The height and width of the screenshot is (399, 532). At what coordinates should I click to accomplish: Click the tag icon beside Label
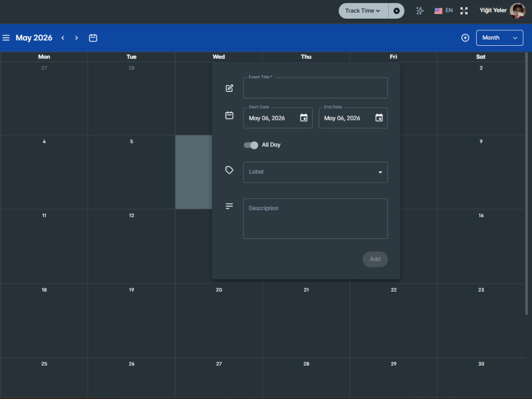coord(229,170)
